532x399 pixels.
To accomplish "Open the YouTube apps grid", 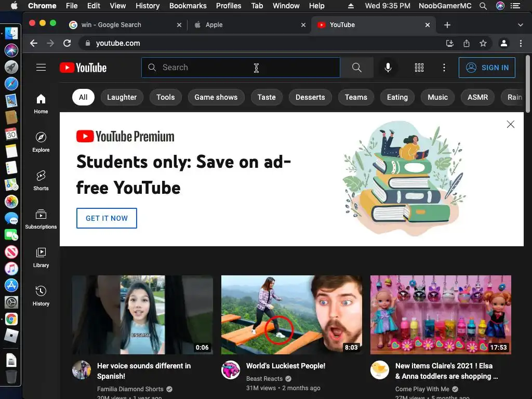I will point(419,68).
